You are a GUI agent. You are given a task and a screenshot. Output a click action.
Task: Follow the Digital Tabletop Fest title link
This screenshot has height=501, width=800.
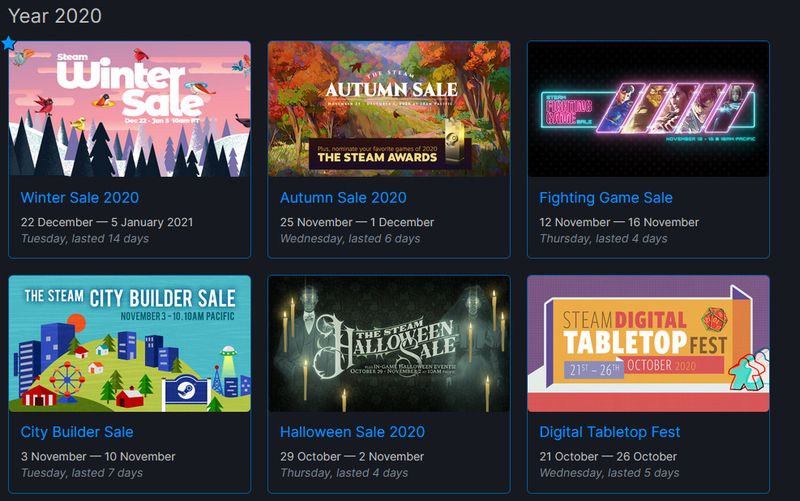610,432
